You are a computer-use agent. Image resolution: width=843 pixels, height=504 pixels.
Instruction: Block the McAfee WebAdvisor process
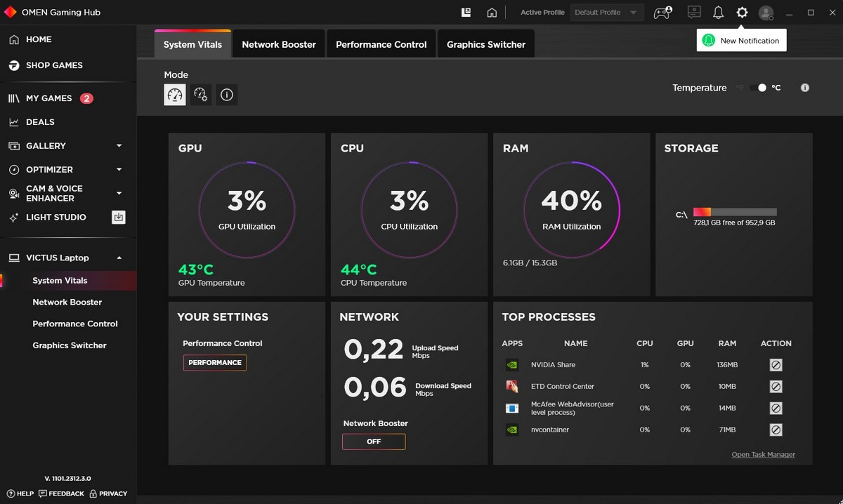[776, 408]
